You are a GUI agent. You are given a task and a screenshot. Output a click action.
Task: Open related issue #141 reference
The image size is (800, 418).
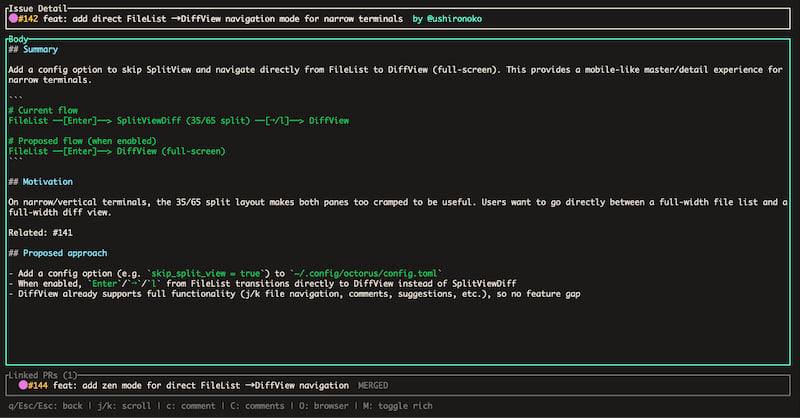pos(62,233)
